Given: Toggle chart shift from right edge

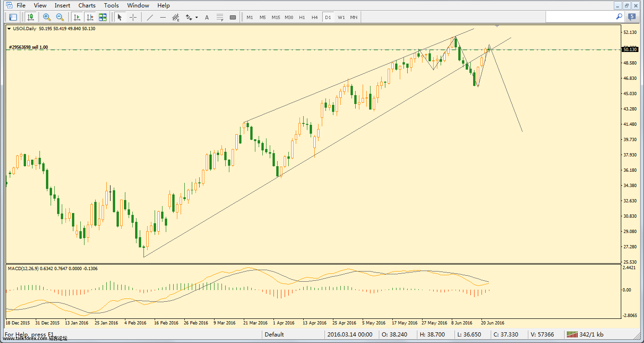Looking at the screenshot, I should [90, 17].
